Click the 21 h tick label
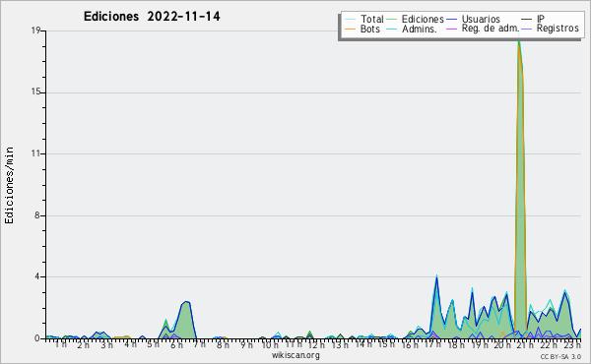 (x=525, y=345)
